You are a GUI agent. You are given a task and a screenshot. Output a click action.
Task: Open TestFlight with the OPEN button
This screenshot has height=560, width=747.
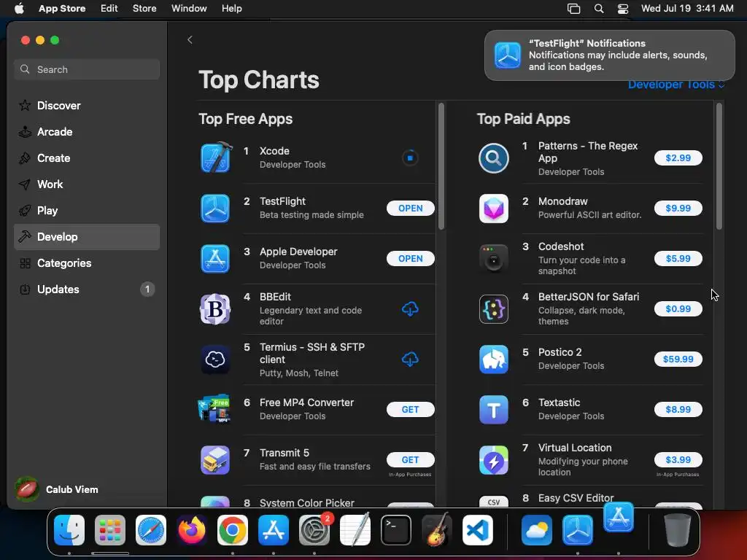(x=410, y=208)
